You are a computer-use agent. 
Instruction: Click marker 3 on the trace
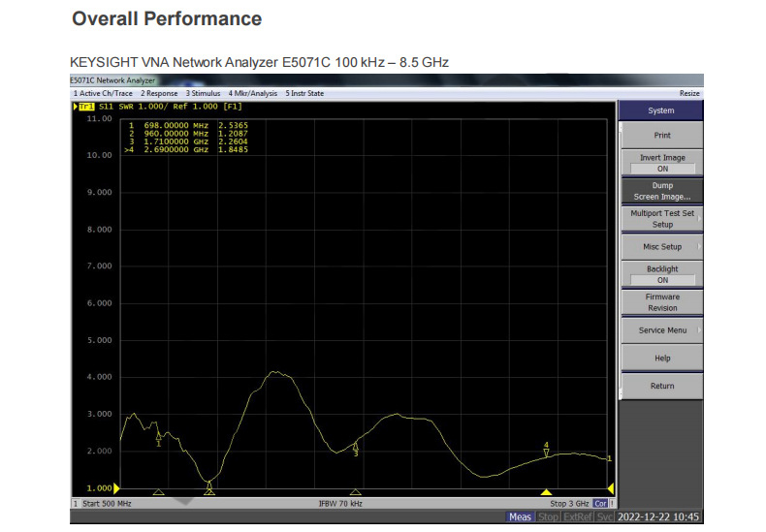(356, 447)
